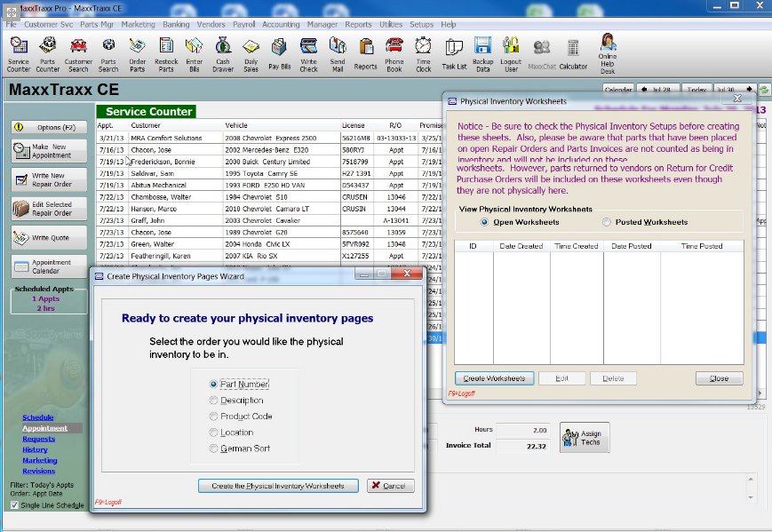
Task: Open the Parts Mgr menu
Action: tap(97, 24)
